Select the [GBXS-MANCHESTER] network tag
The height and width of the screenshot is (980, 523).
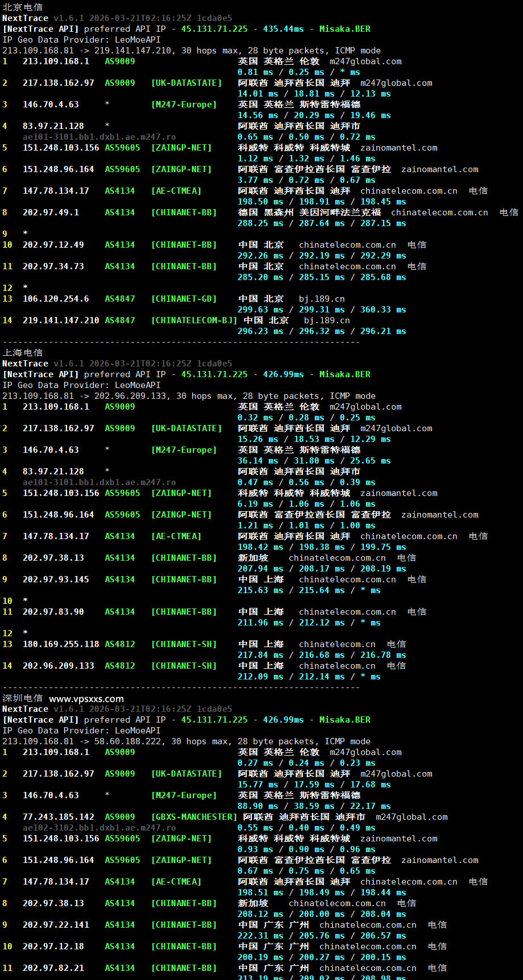[x=194, y=817]
